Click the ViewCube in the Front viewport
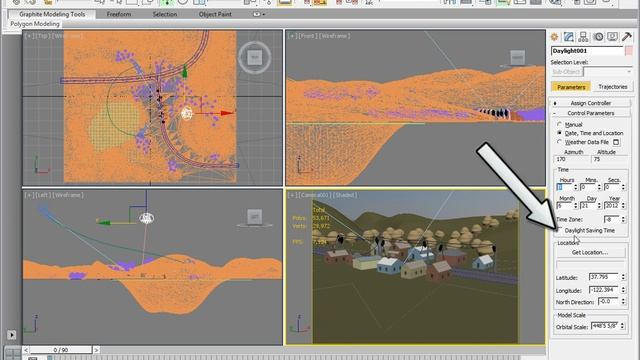 518,58
